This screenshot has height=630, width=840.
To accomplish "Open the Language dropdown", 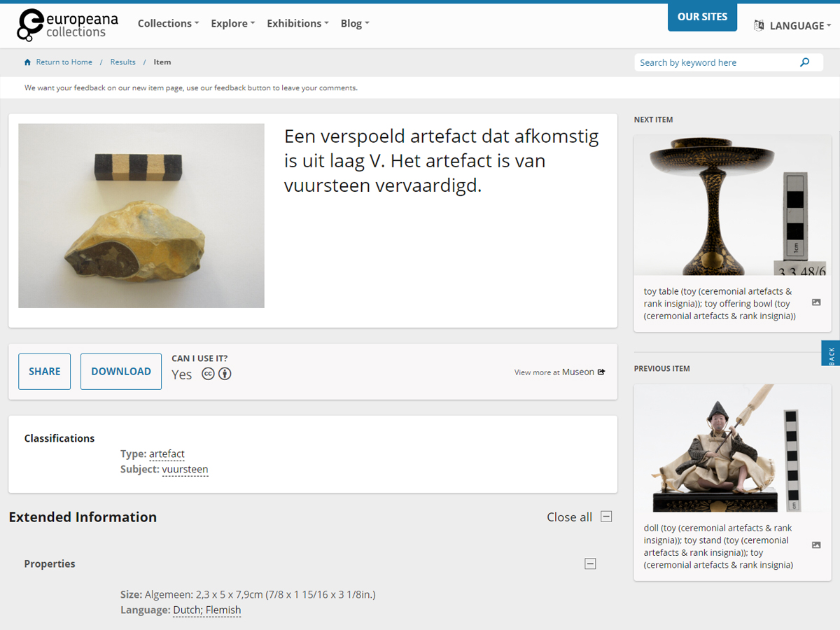I will (793, 26).
